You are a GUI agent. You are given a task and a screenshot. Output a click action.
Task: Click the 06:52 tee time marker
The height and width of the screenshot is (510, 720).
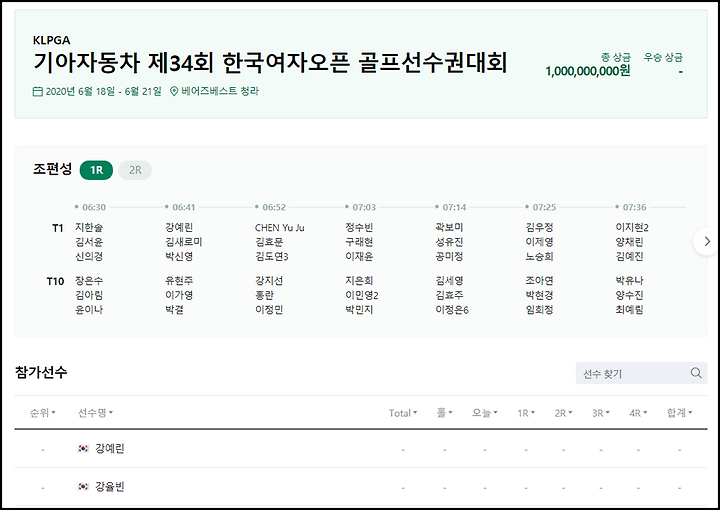pos(270,207)
